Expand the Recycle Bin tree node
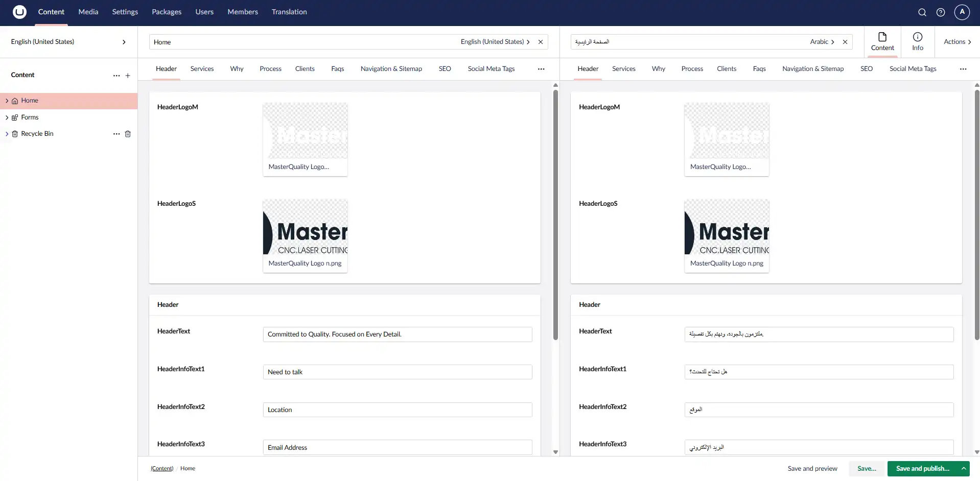This screenshot has width=980, height=481. point(7,134)
